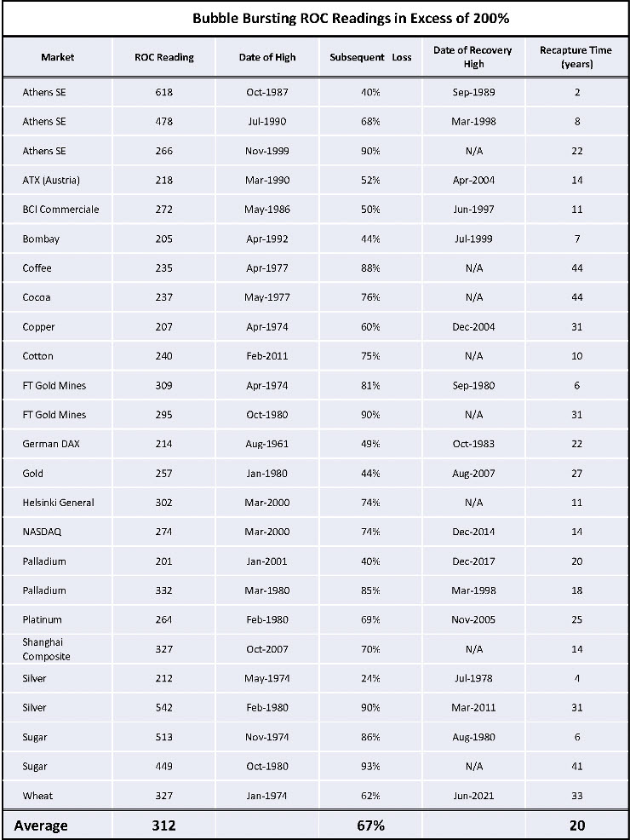Click the Coffee market cell
The image size is (630, 840).
pos(37,268)
